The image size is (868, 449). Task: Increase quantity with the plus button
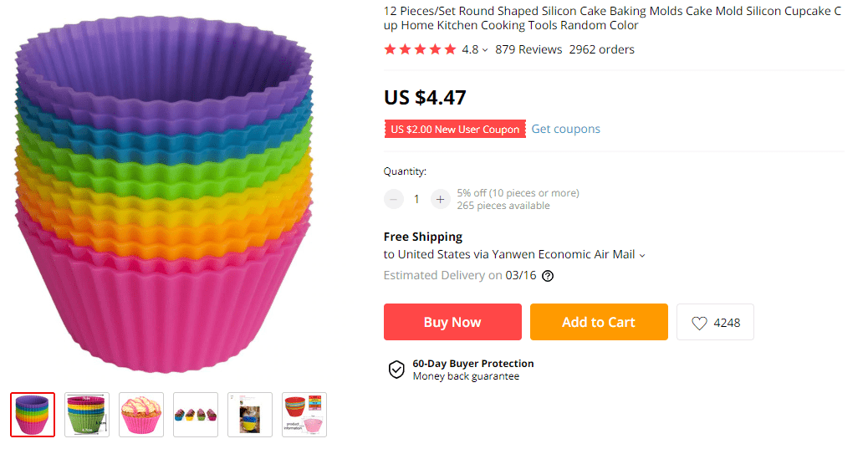tap(440, 199)
